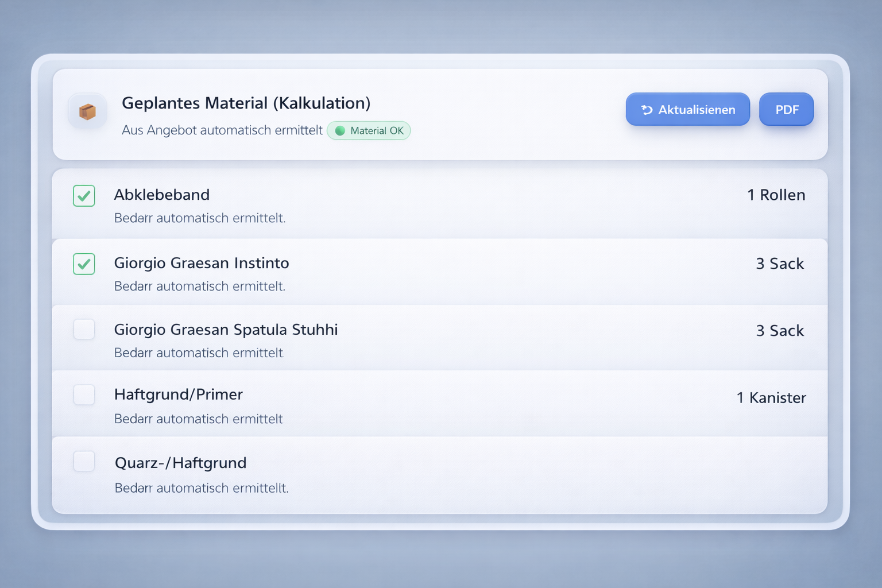The width and height of the screenshot is (882, 588).
Task: Click the Material OK badge
Action: 369,131
